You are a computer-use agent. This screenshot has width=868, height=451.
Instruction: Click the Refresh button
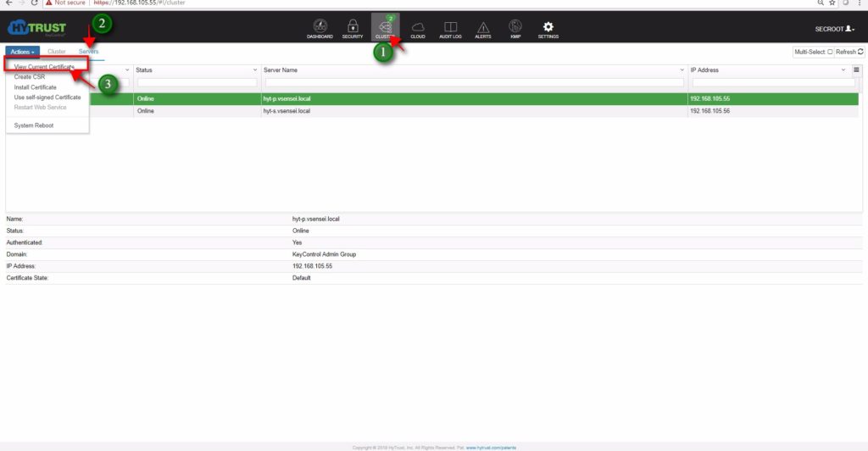[x=849, y=53]
